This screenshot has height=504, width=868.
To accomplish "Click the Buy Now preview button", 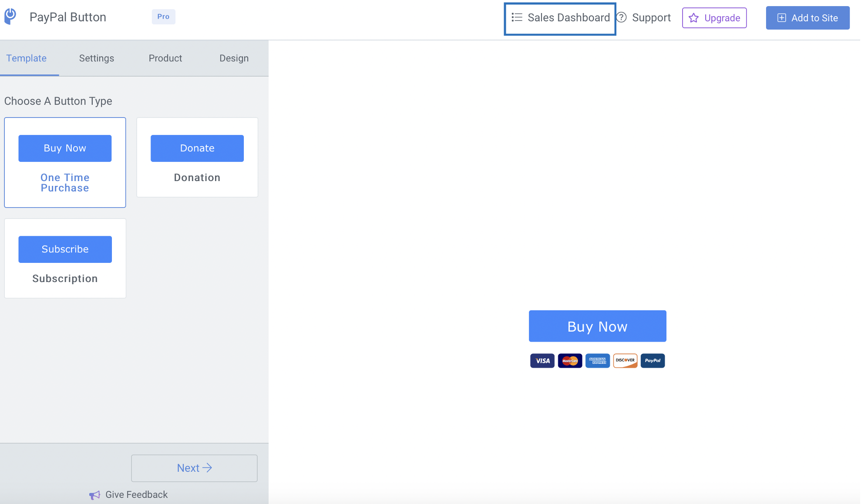I will pyautogui.click(x=597, y=326).
